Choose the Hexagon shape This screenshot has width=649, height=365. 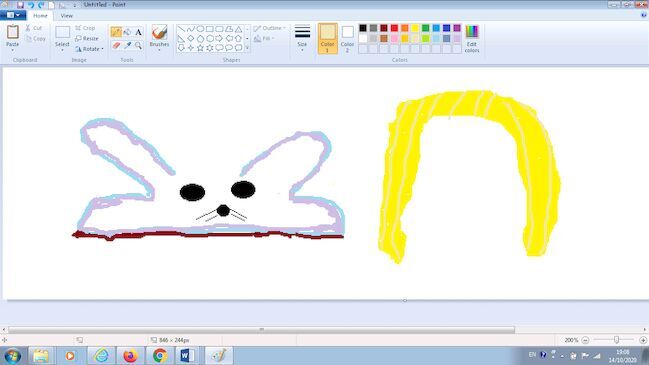pos(210,38)
